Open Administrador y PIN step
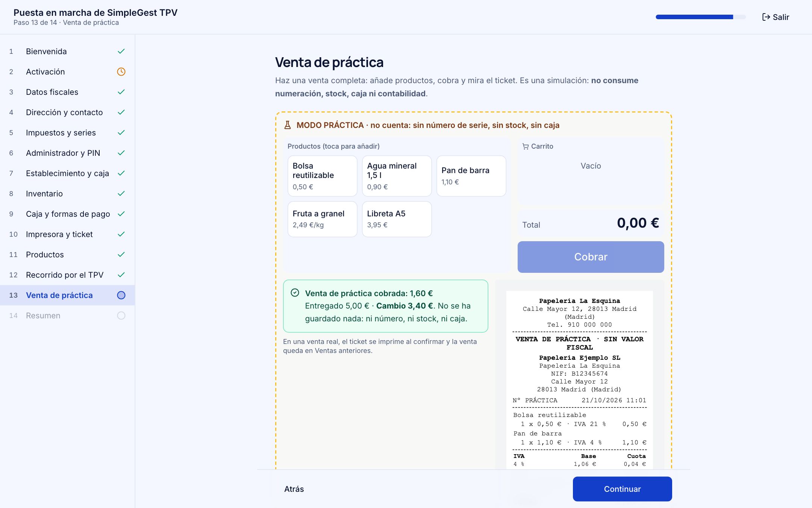 67,153
